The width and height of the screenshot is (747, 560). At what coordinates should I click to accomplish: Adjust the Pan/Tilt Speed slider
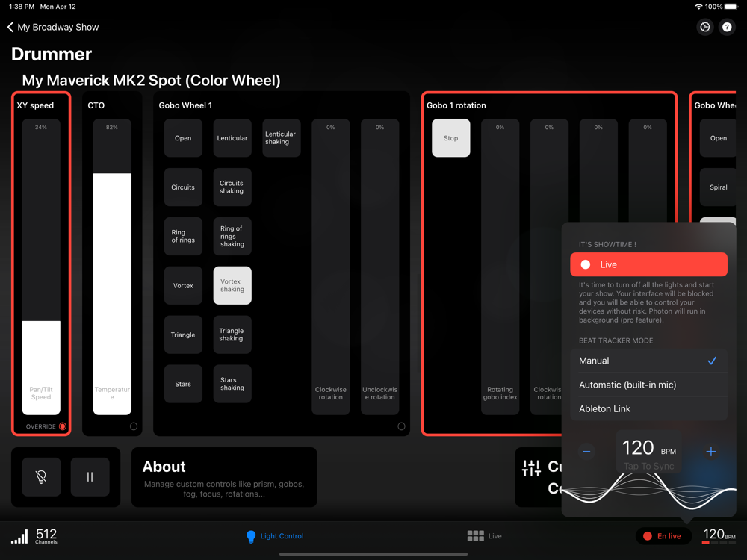(41, 267)
